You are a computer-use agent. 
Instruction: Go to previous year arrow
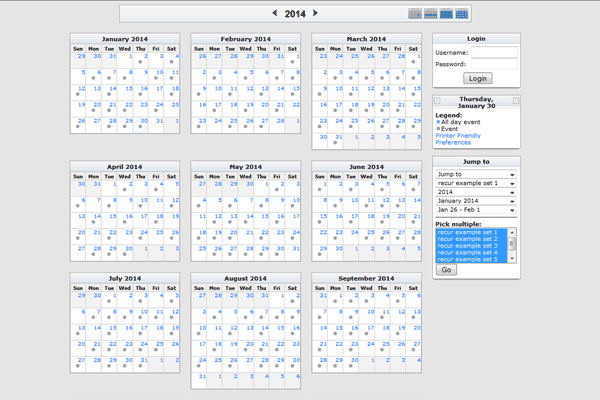click(276, 14)
